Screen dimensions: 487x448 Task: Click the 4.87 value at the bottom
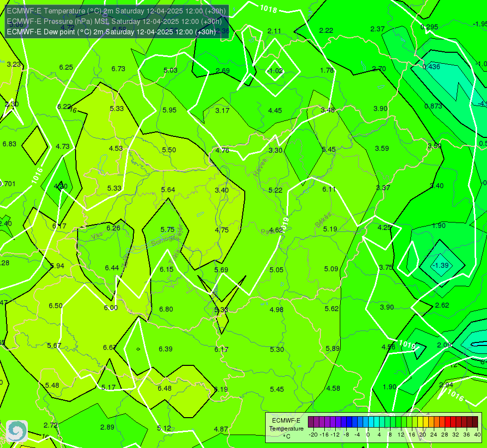point(221,429)
